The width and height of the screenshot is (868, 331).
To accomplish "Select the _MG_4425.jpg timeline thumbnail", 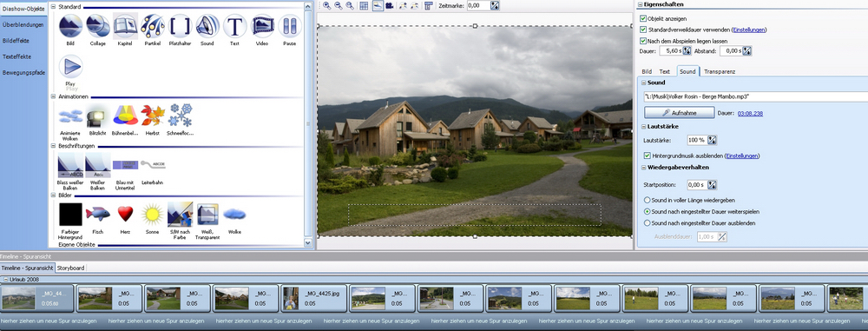I will pos(313,298).
